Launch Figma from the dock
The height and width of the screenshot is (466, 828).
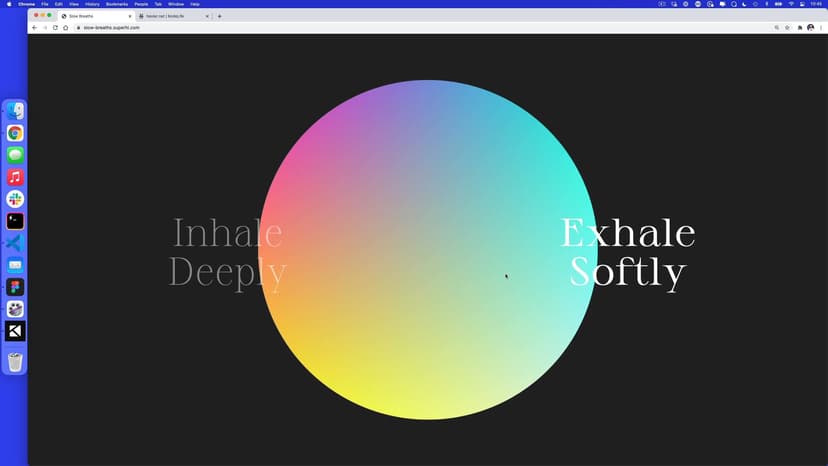(x=15, y=287)
